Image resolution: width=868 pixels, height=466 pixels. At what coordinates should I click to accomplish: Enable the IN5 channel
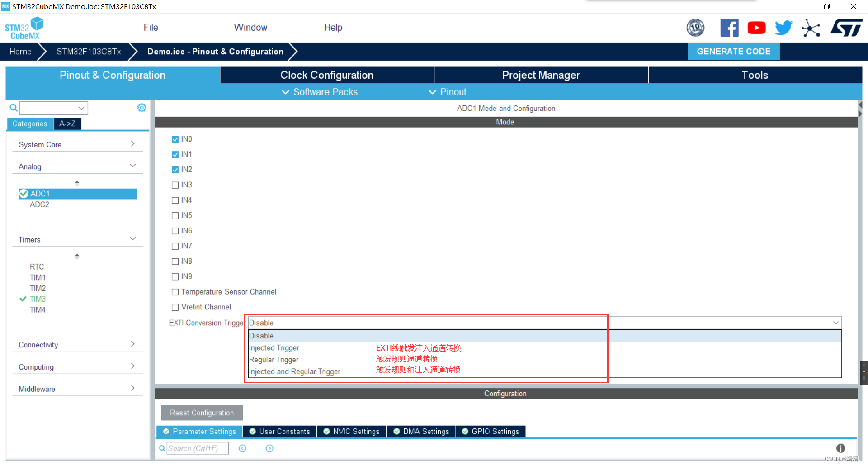coord(175,216)
